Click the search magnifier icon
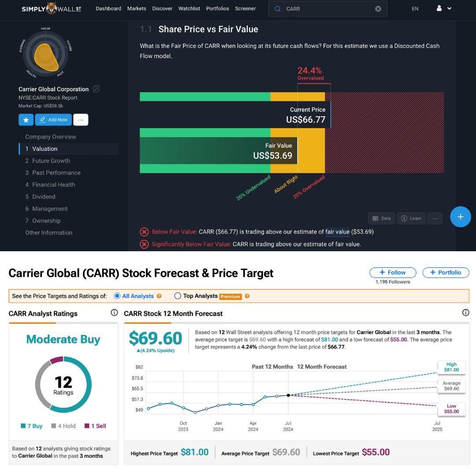This screenshot has height=476, width=476. pyautogui.click(x=278, y=9)
